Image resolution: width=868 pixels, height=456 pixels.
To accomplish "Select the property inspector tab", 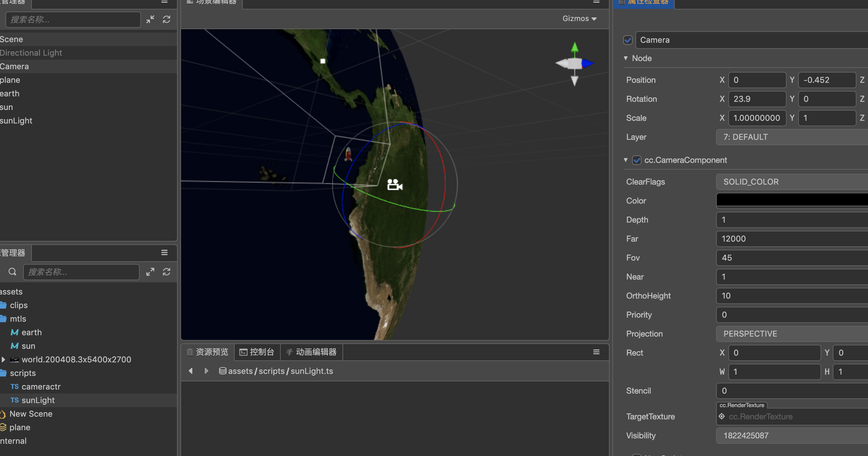I will [x=644, y=3].
